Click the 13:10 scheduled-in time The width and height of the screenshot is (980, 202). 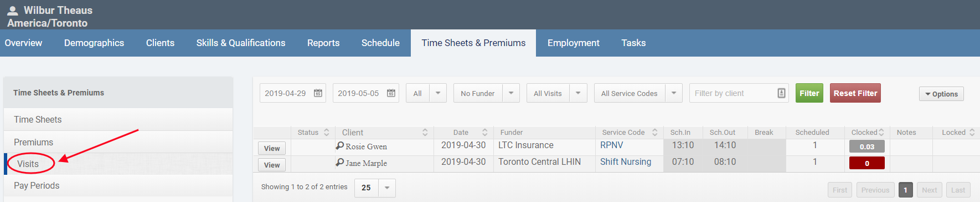click(683, 145)
